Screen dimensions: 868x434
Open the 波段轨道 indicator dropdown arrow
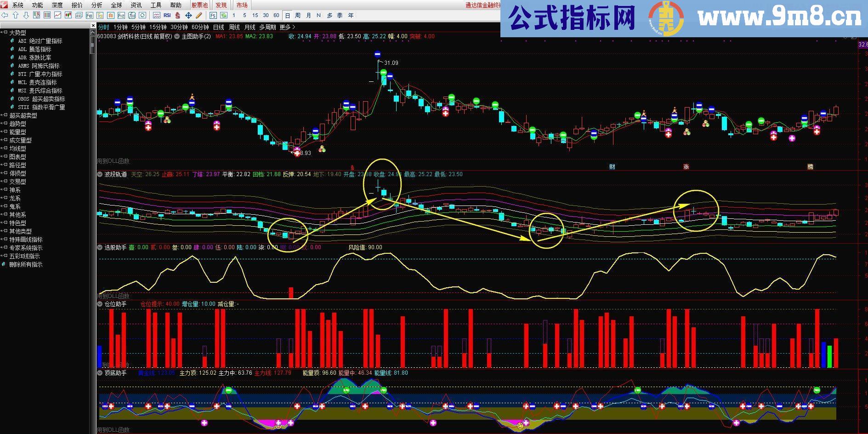100,174
